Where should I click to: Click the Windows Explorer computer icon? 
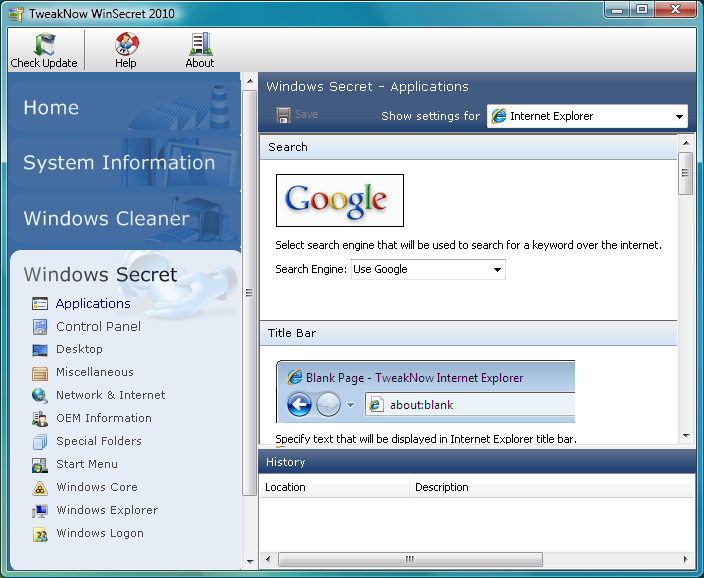[40, 511]
